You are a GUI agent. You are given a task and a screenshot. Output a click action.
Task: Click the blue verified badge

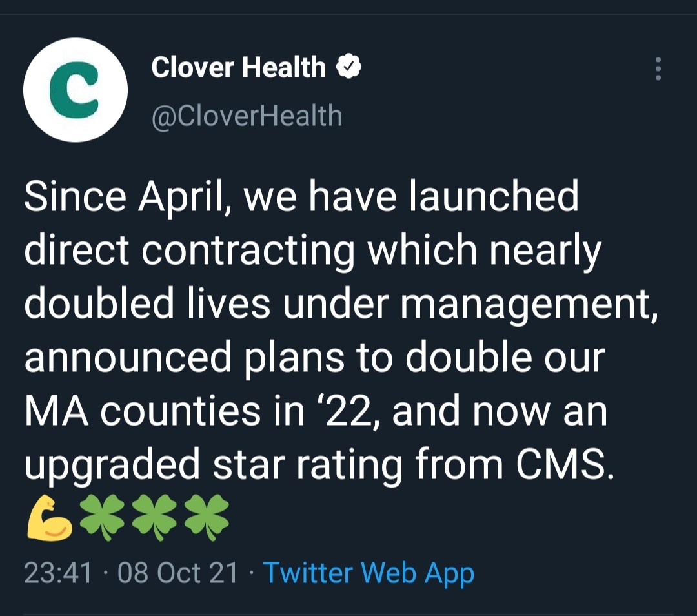349,67
